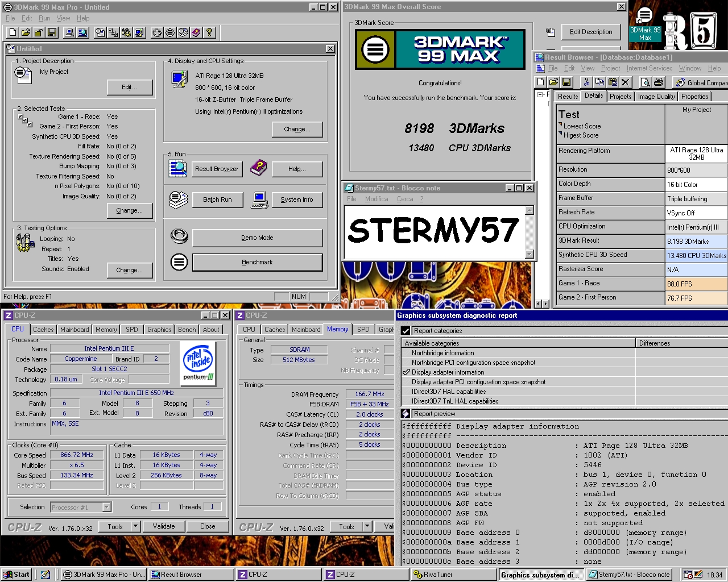Click the Edit... project description button

130,87
